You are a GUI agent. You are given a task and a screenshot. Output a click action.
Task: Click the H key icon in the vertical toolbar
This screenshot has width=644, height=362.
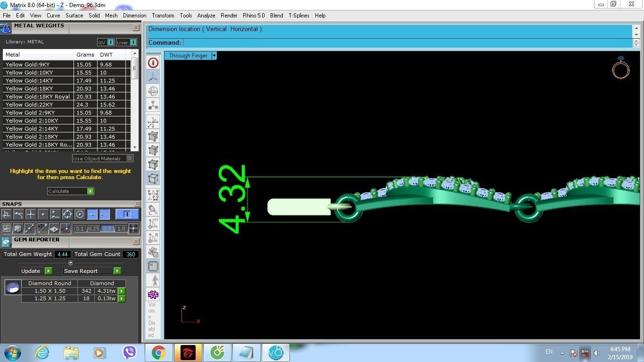153,266
